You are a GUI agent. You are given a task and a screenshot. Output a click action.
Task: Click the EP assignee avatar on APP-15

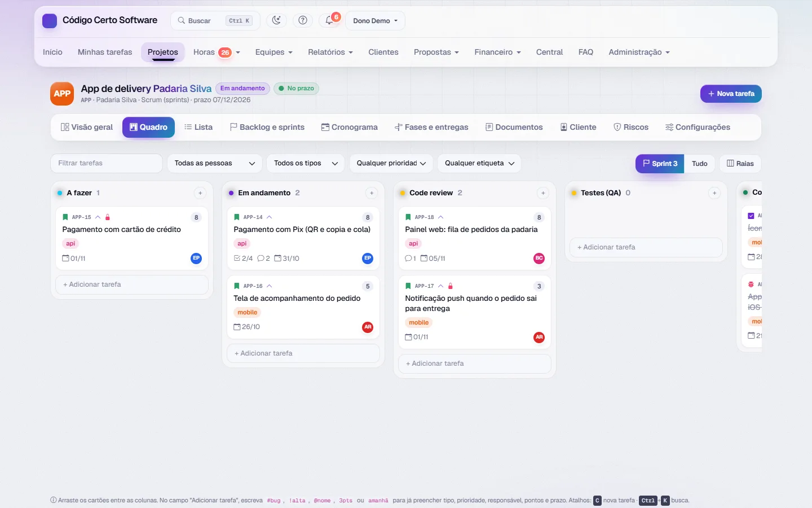[x=196, y=259]
